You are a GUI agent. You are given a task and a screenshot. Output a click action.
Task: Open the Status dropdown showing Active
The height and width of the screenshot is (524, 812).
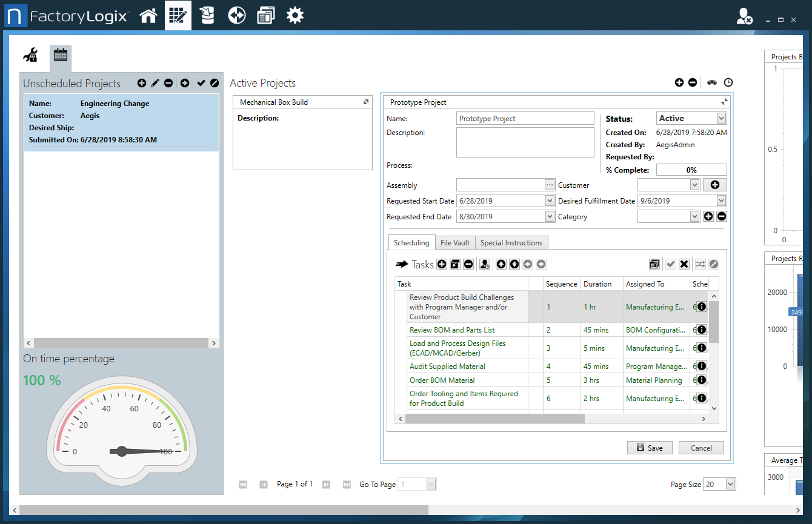pyautogui.click(x=721, y=118)
